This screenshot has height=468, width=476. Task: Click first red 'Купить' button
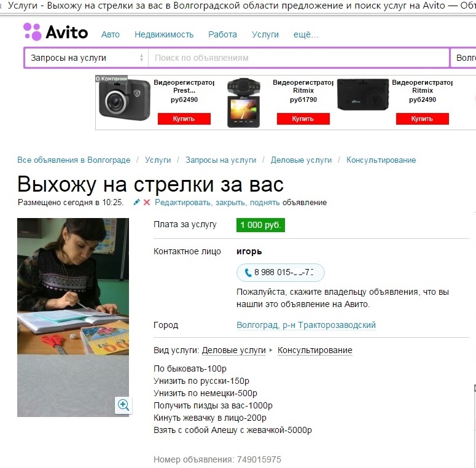tap(184, 119)
